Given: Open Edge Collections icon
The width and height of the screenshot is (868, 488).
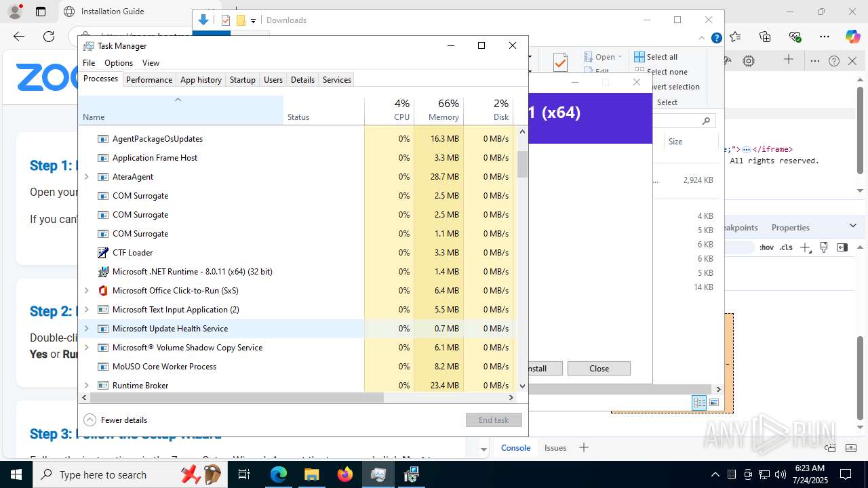Looking at the screenshot, I should point(766,37).
